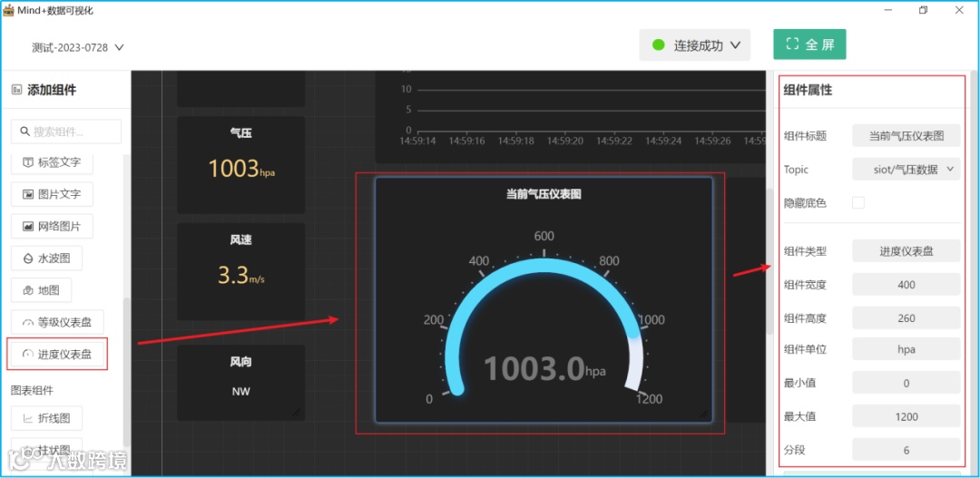Open the Topic dropdown siot/气压数据

(x=906, y=169)
